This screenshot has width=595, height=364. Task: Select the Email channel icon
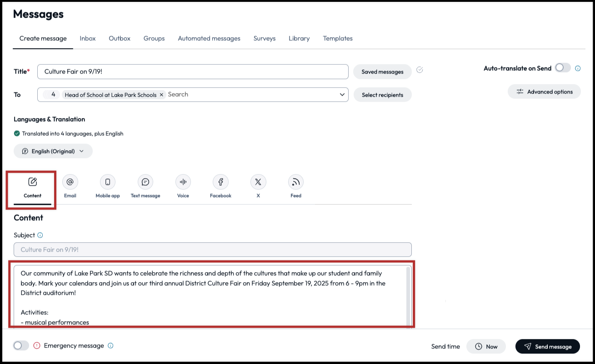tap(70, 181)
